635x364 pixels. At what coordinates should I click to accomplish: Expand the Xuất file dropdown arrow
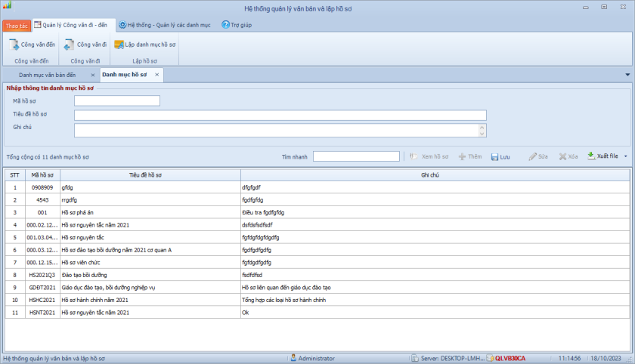[x=625, y=156]
